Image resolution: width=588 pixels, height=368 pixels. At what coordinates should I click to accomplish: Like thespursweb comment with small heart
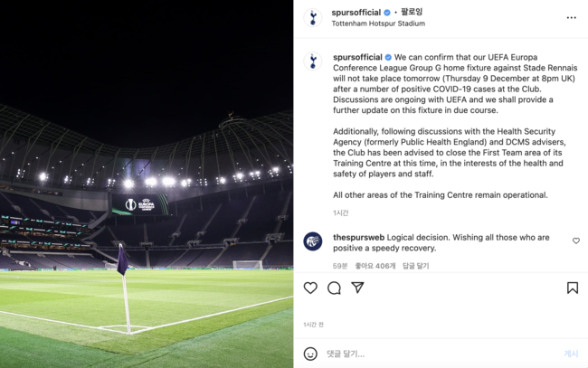coord(576,241)
